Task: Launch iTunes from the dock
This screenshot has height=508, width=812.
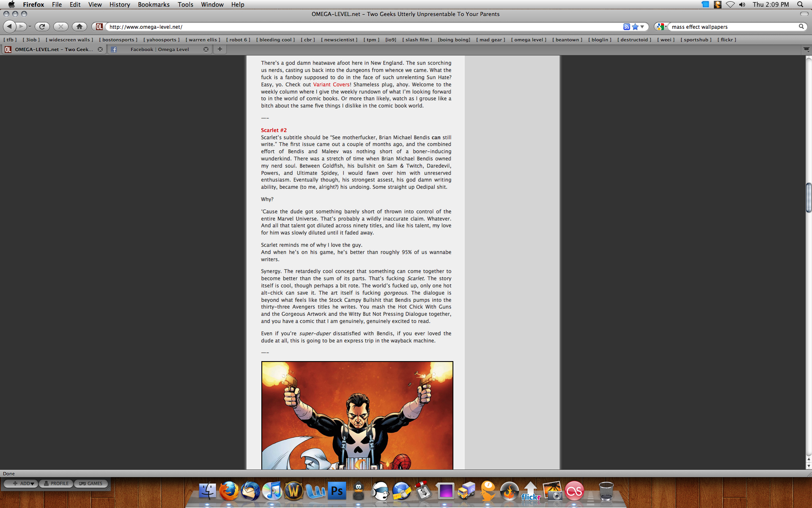Action: point(272,491)
